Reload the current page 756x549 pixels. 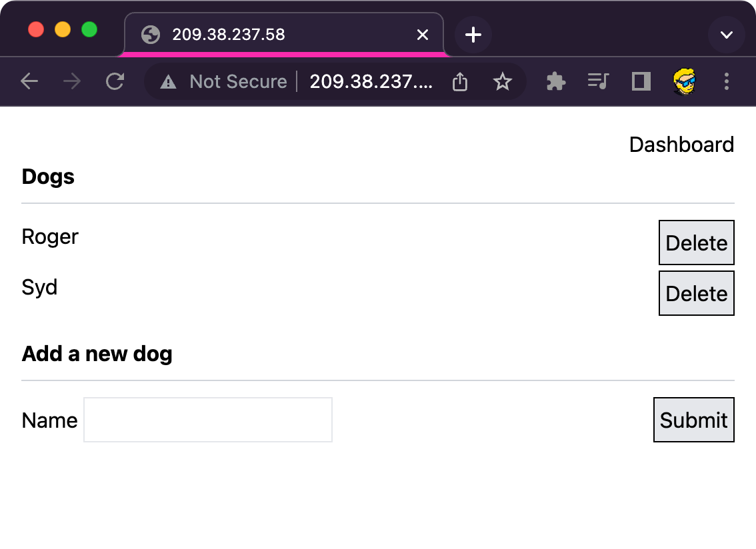[x=115, y=81]
